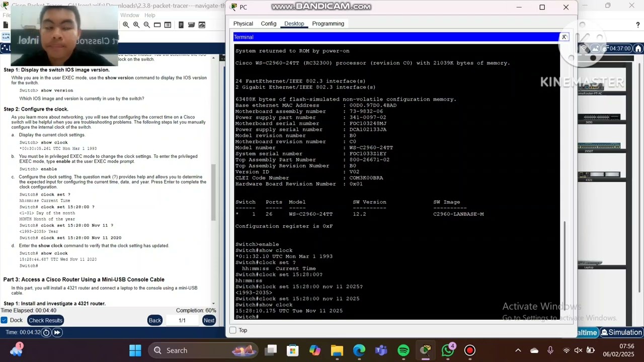This screenshot has width=644, height=362.
Task: Zoom out using the magnifier minus icon
Action: pos(146,25)
